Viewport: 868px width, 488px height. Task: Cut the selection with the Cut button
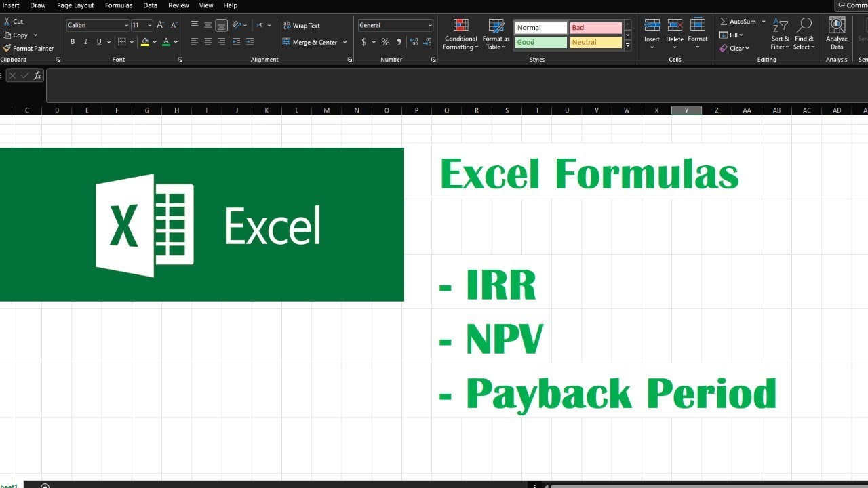point(13,22)
